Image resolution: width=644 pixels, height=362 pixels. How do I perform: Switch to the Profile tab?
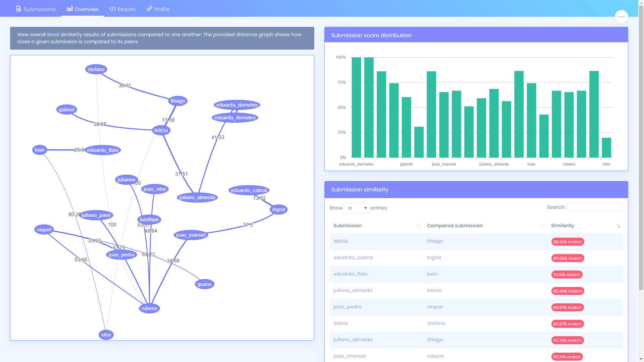[158, 9]
